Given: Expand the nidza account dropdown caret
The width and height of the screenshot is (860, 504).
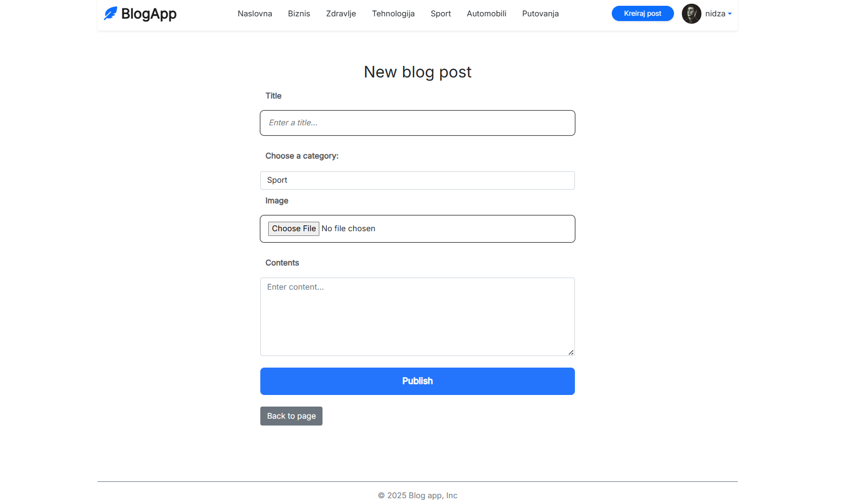Looking at the screenshot, I should [x=730, y=14].
